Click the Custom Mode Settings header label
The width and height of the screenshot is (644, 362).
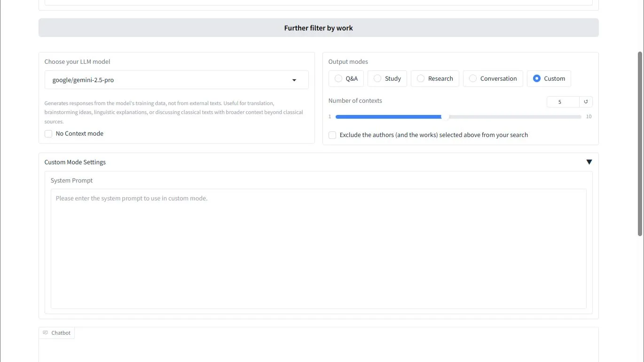coord(75,162)
